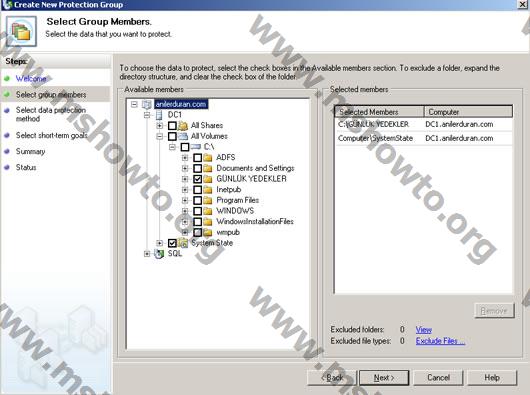The height and width of the screenshot is (395, 530).
Task: Expand the SQL server node
Action: [x=147, y=253]
